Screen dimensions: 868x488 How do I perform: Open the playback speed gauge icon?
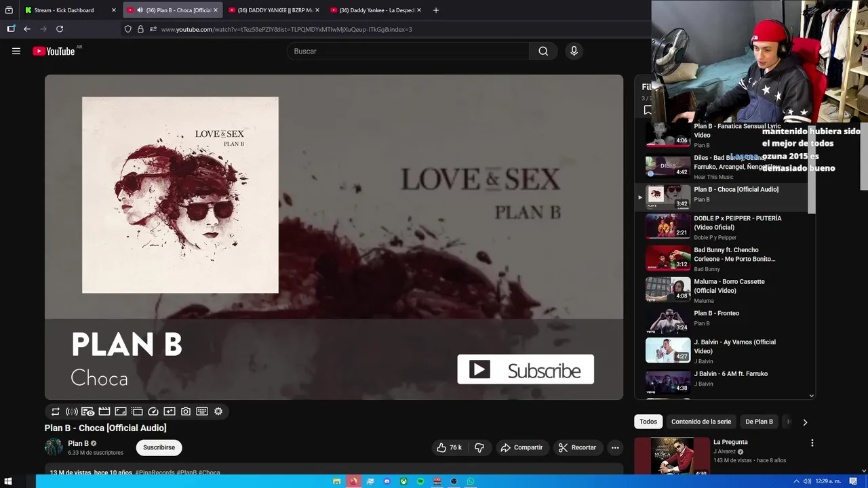[x=153, y=411]
